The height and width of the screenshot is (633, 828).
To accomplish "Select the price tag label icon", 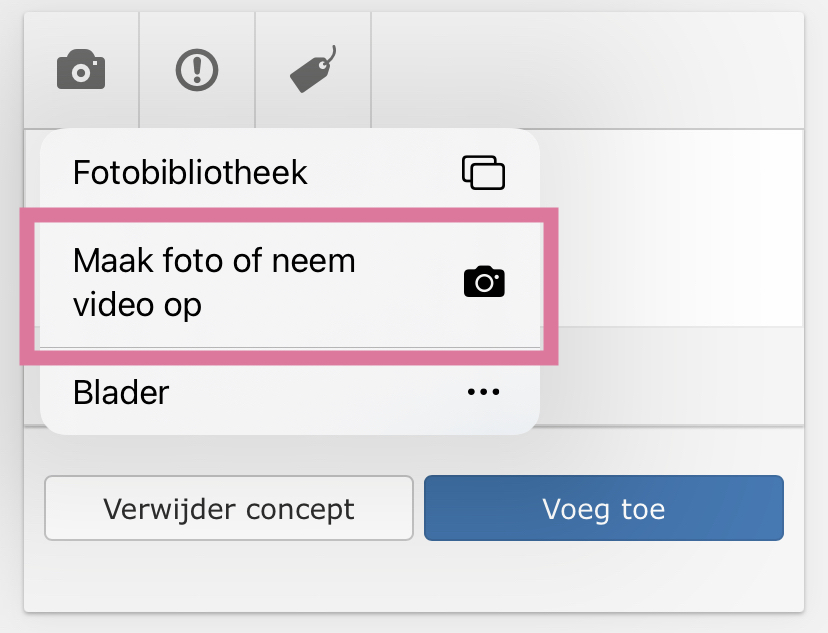I will tap(313, 69).
